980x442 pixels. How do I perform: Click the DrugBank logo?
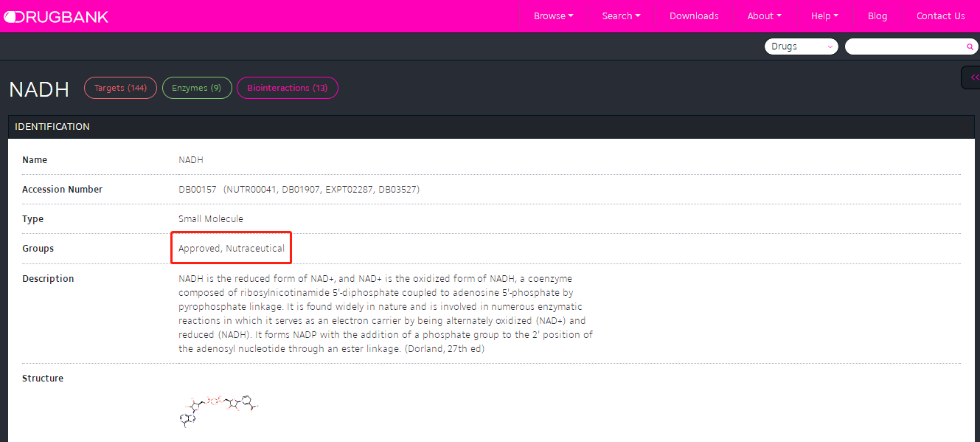55,16
